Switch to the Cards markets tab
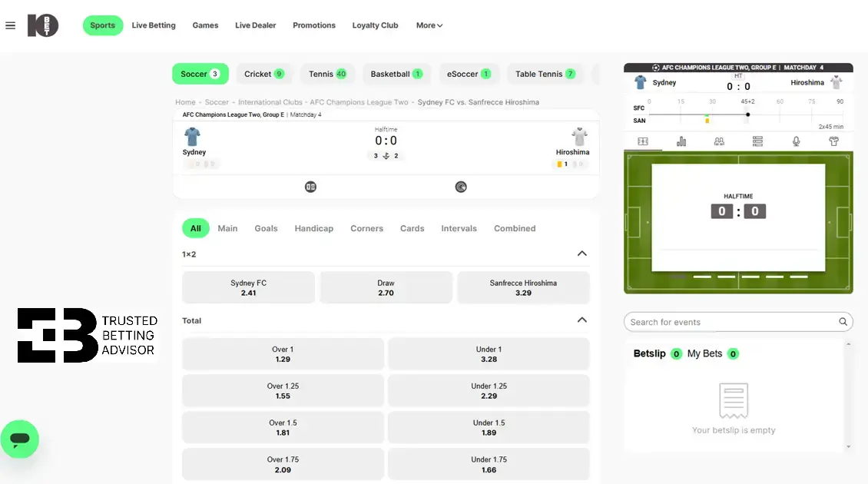 pos(412,228)
